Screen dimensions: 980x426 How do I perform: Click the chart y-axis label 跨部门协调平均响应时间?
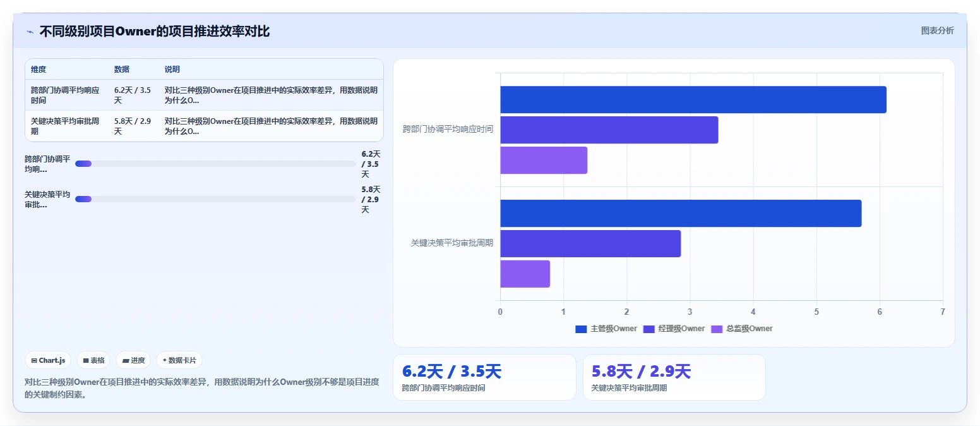pyautogui.click(x=448, y=129)
